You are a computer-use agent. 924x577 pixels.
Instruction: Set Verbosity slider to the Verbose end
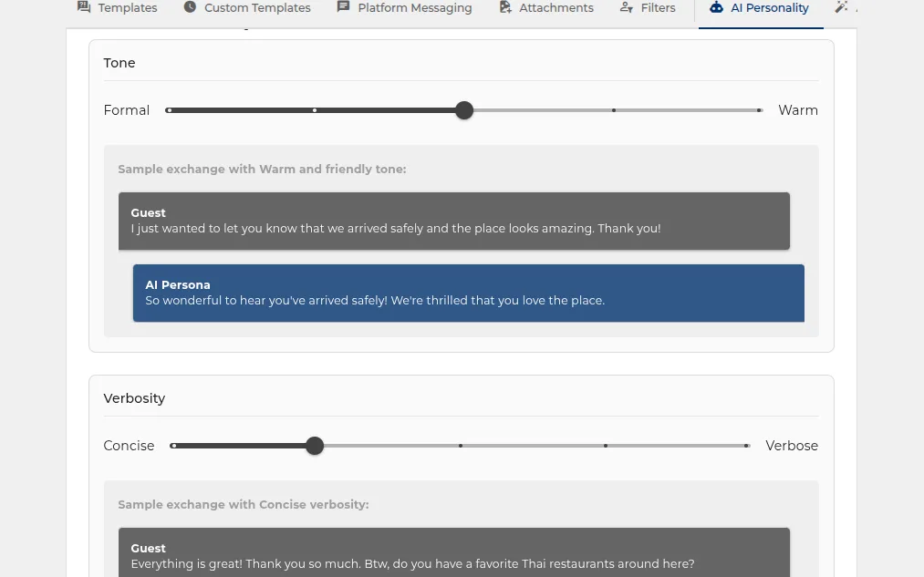pyautogui.click(x=746, y=446)
